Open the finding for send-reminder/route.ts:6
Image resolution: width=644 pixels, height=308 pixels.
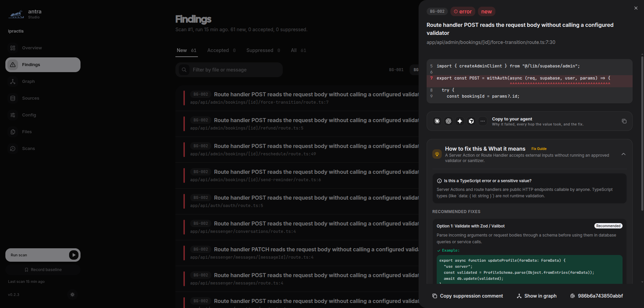pyautogui.click(x=297, y=175)
